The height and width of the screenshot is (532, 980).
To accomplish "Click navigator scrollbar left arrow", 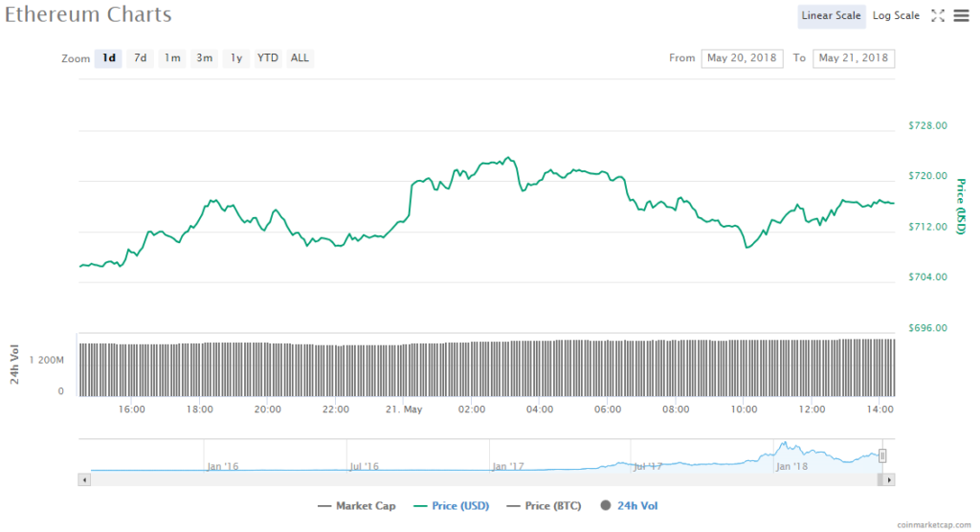I will [84, 479].
